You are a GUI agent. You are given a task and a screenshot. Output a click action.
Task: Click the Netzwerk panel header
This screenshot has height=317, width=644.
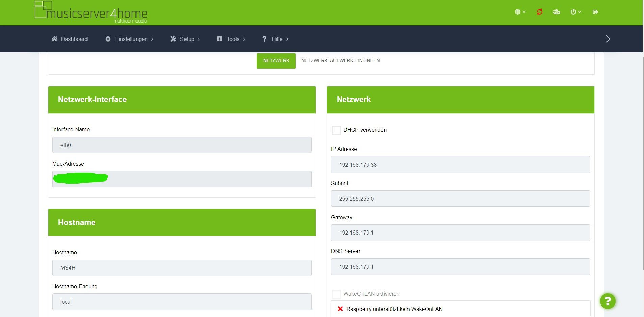click(461, 100)
